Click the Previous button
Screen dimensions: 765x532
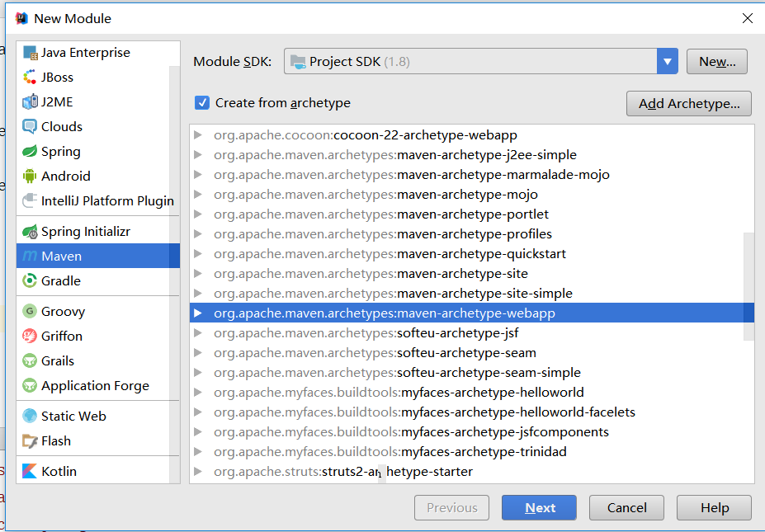(451, 507)
